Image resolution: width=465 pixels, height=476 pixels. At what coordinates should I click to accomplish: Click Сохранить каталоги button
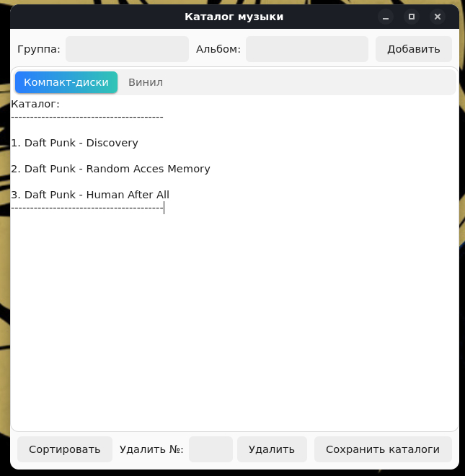click(x=383, y=449)
